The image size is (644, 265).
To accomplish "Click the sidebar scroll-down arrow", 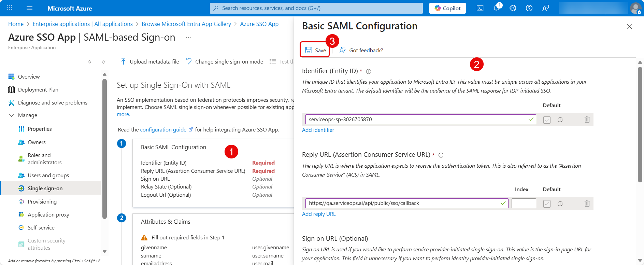I will (x=104, y=251).
